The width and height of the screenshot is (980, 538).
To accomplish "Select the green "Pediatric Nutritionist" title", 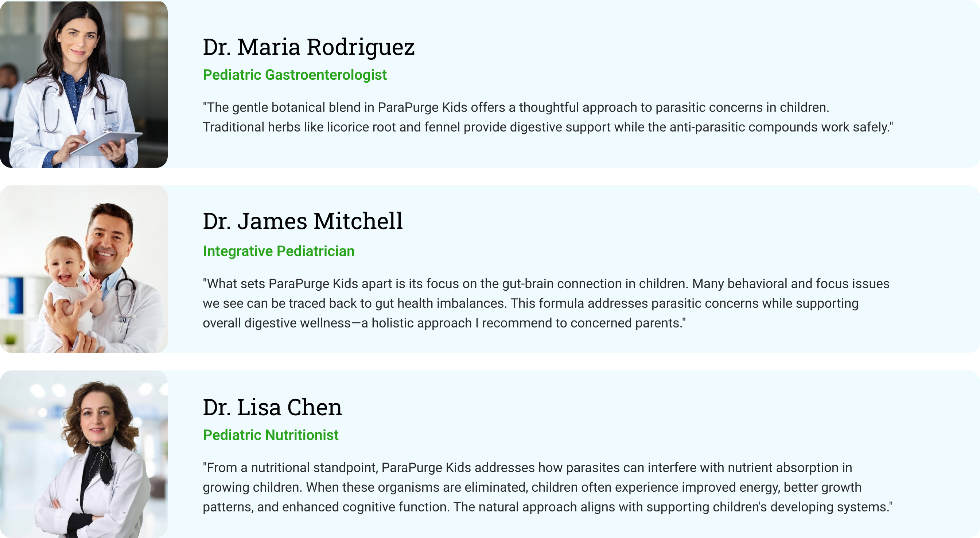I will tap(271, 435).
